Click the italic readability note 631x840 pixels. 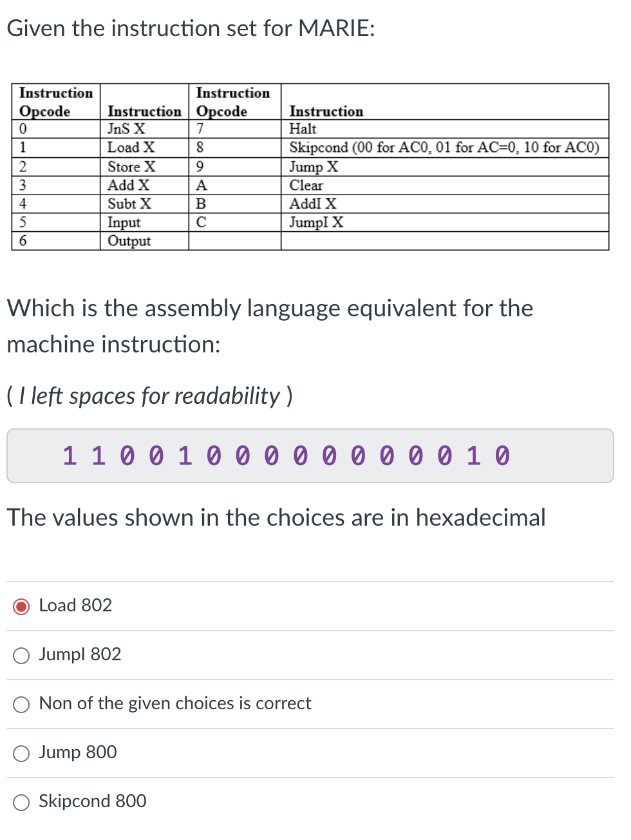click(x=149, y=396)
